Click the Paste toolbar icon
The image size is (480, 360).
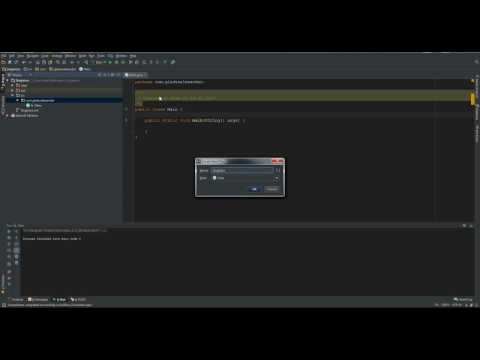coord(50,62)
